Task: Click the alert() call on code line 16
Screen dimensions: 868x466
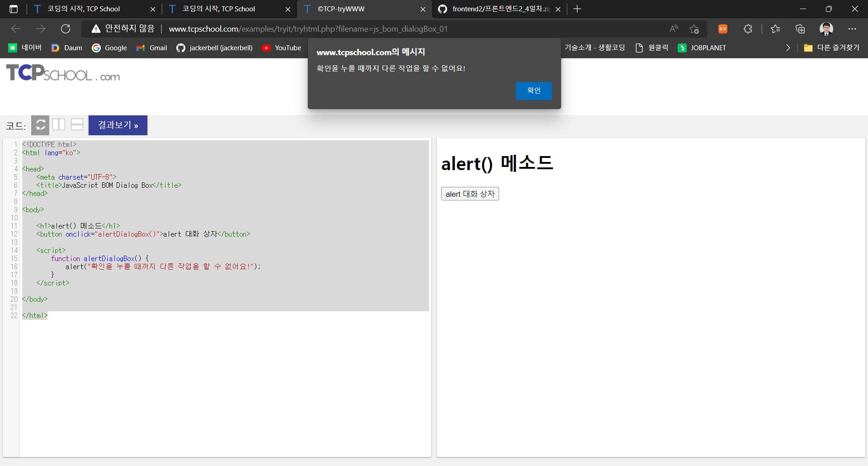Action: [x=163, y=266]
